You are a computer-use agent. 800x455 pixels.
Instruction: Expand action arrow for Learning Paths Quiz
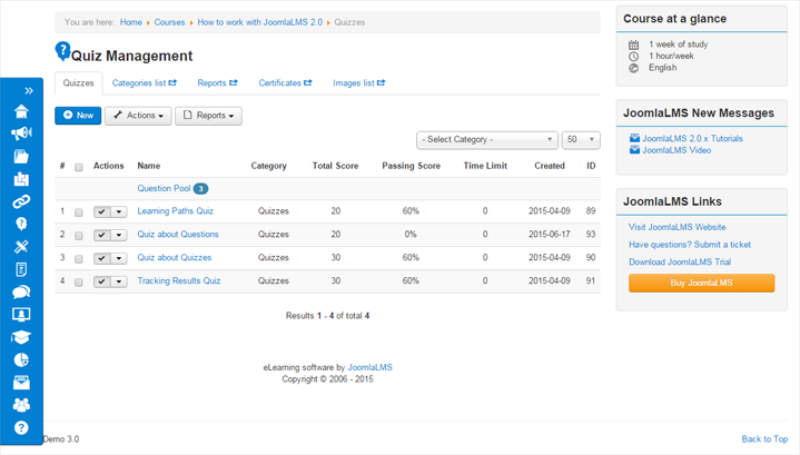119,211
